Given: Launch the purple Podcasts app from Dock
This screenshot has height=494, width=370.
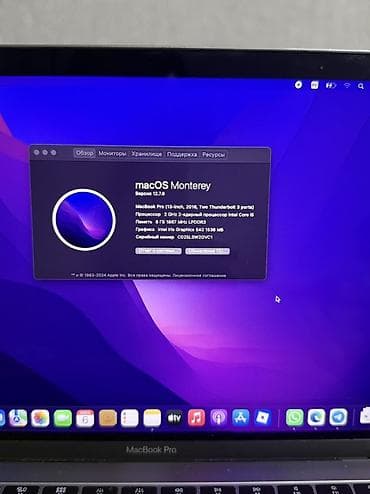Looking at the screenshot, I should click(218, 418).
